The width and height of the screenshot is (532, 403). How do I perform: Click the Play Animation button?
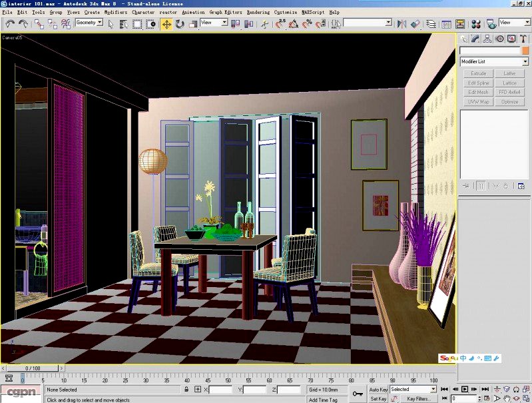tap(465, 389)
